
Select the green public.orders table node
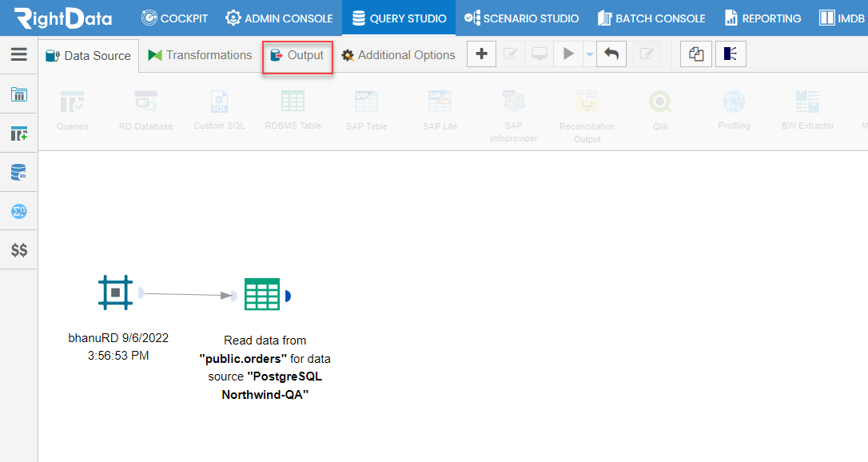262,294
